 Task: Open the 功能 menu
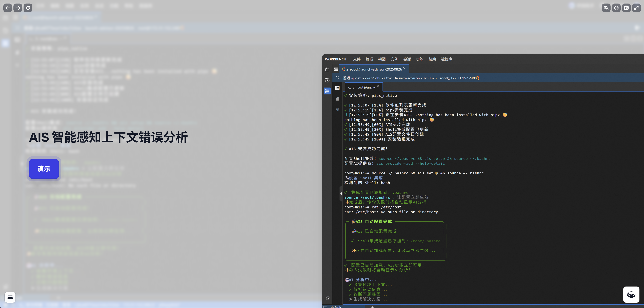pyautogui.click(x=420, y=59)
